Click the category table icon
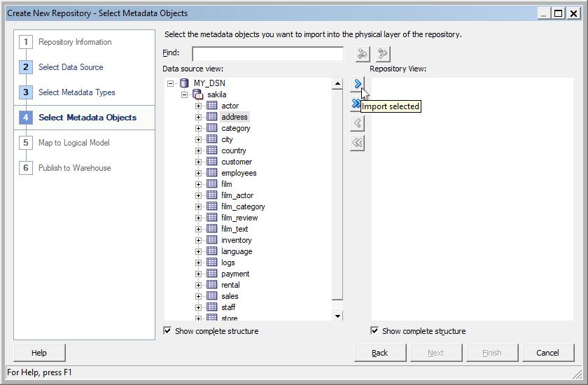 212,128
